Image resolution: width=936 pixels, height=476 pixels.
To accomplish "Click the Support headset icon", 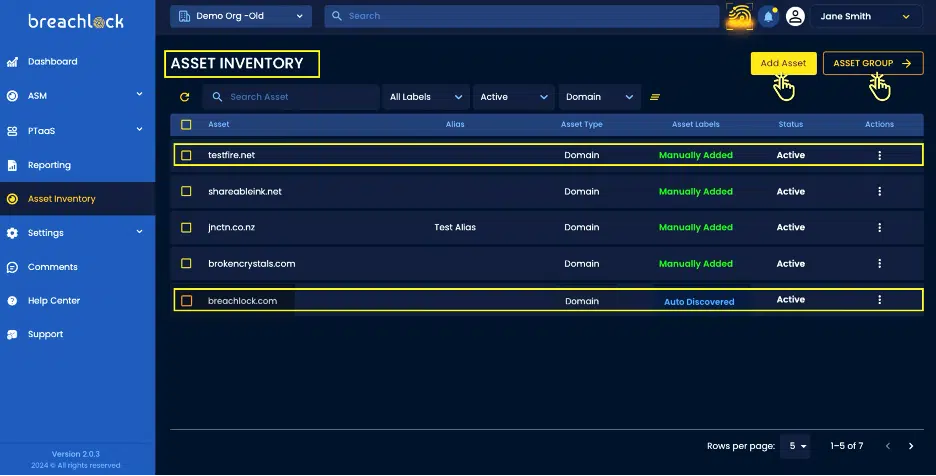I will [x=12, y=334].
